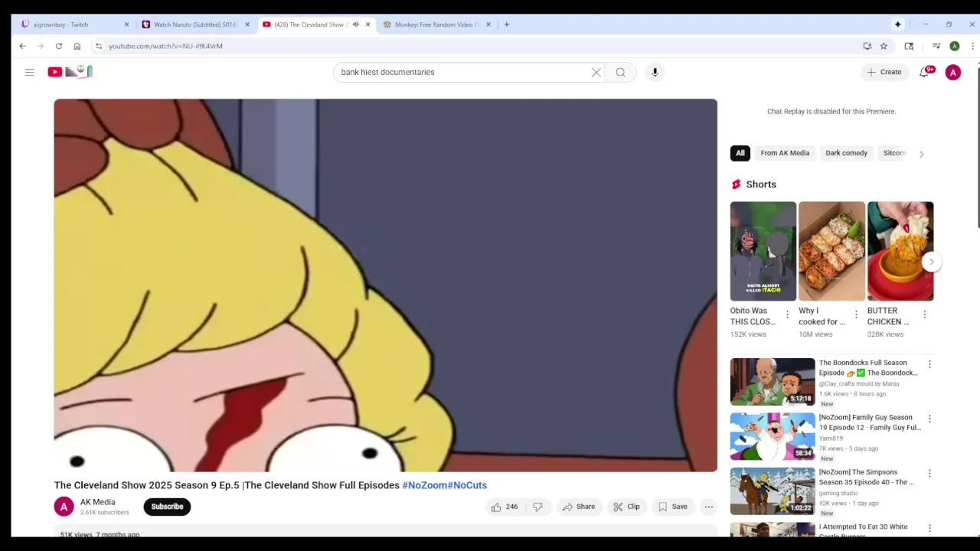The width and height of the screenshot is (980, 551).
Task: Go forward in browser
Action: (41, 46)
